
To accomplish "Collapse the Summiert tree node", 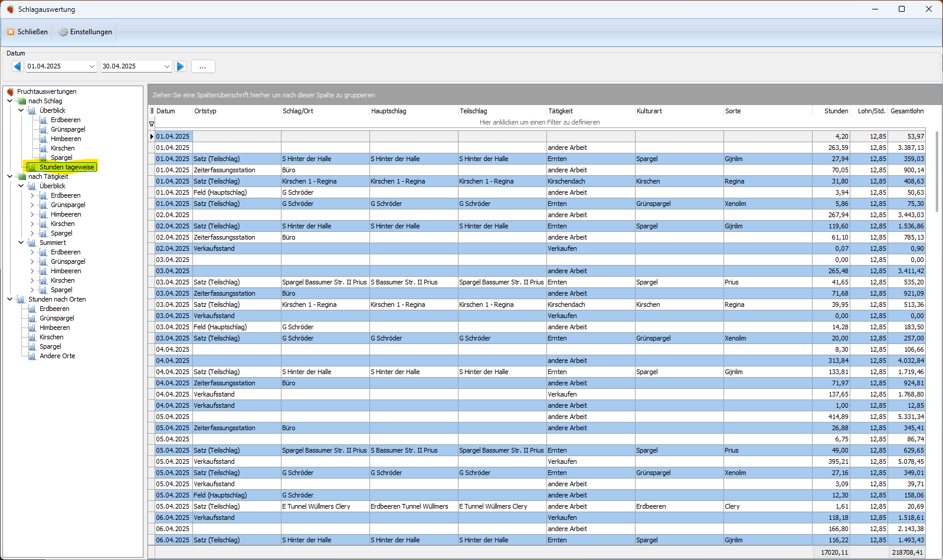I will 21,243.
